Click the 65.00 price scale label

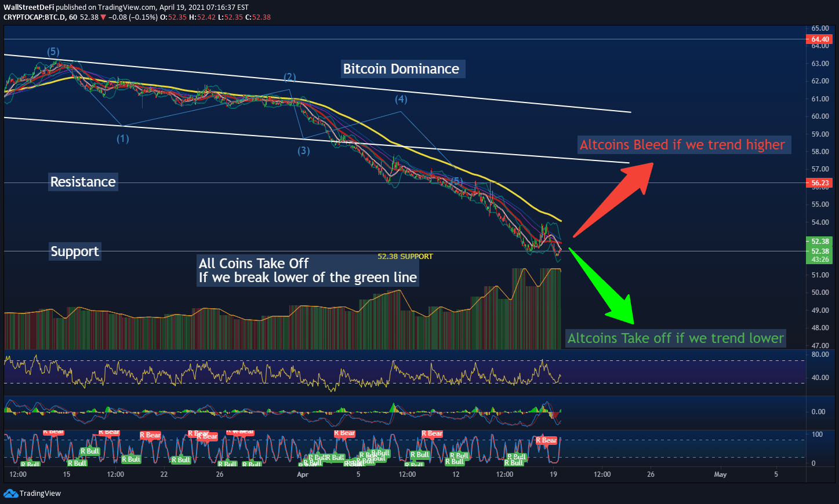pyautogui.click(x=820, y=28)
